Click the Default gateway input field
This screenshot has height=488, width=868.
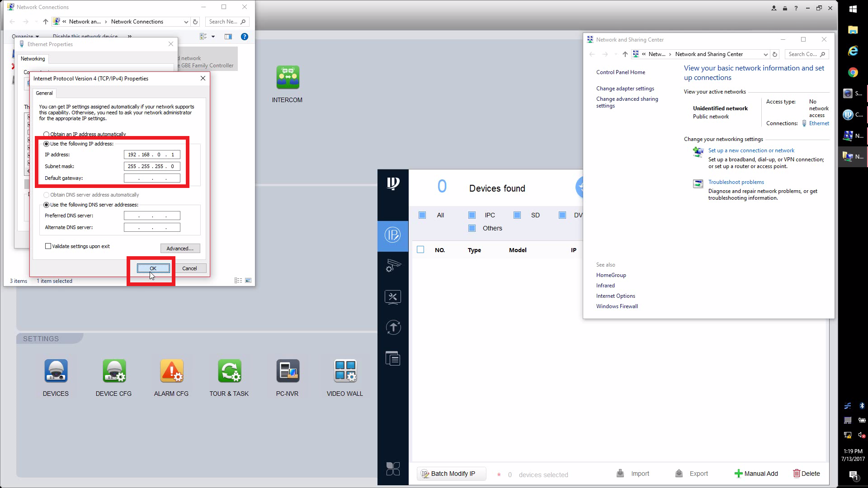152,178
